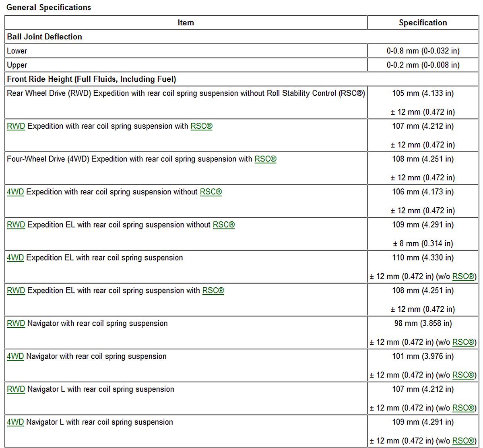This screenshot has height=448, width=483.
Task: Click RSC® link in RWD Expedition EL with row
Action: tap(213, 291)
